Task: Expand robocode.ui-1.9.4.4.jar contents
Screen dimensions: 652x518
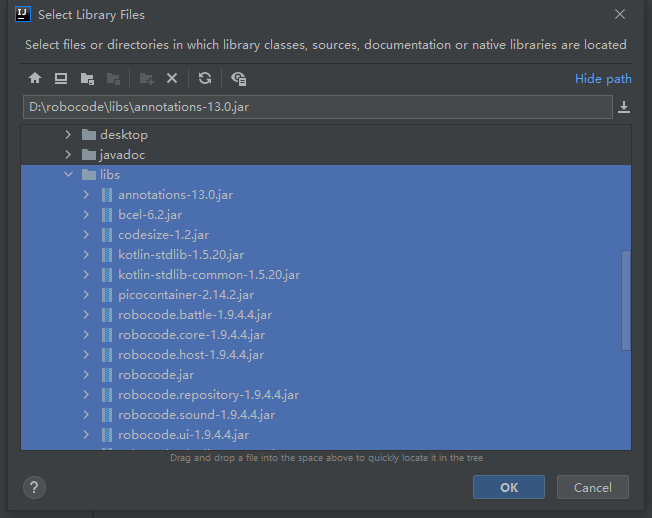Action: coord(86,434)
